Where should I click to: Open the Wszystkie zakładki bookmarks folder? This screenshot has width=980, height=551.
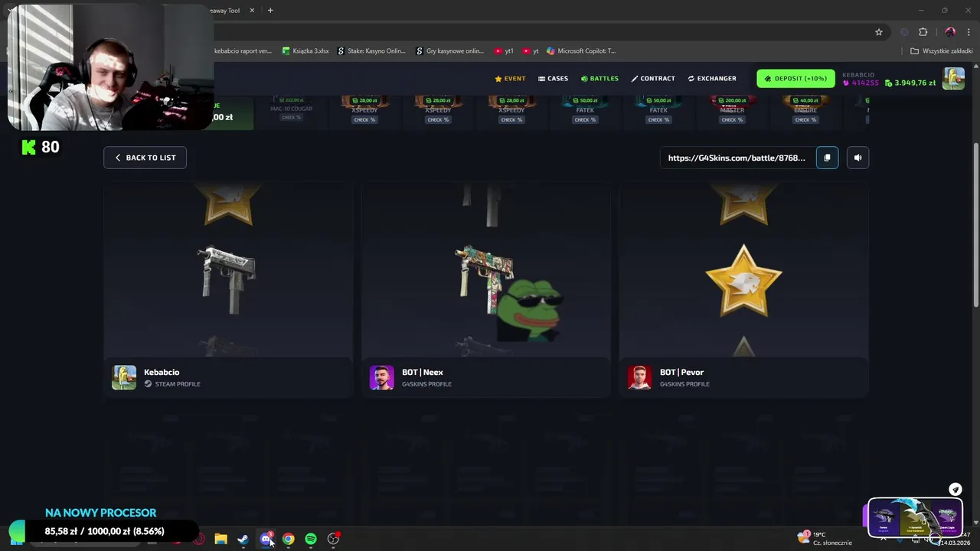(942, 51)
